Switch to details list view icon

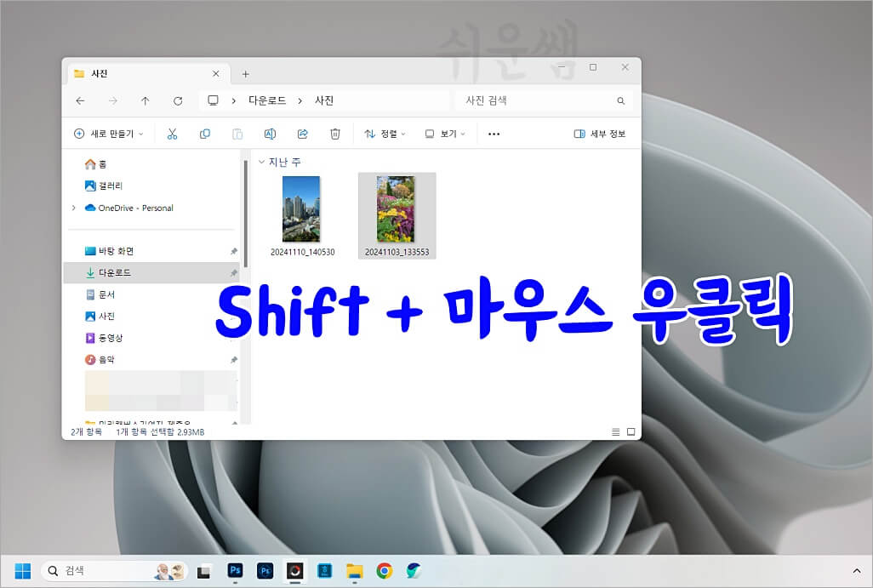click(616, 432)
